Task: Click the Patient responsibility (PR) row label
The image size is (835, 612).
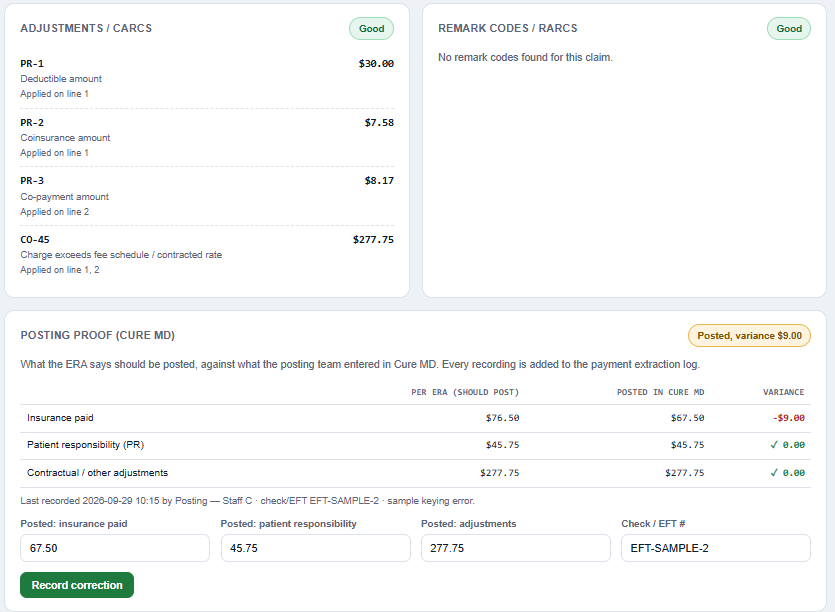Action: pyautogui.click(x=85, y=445)
